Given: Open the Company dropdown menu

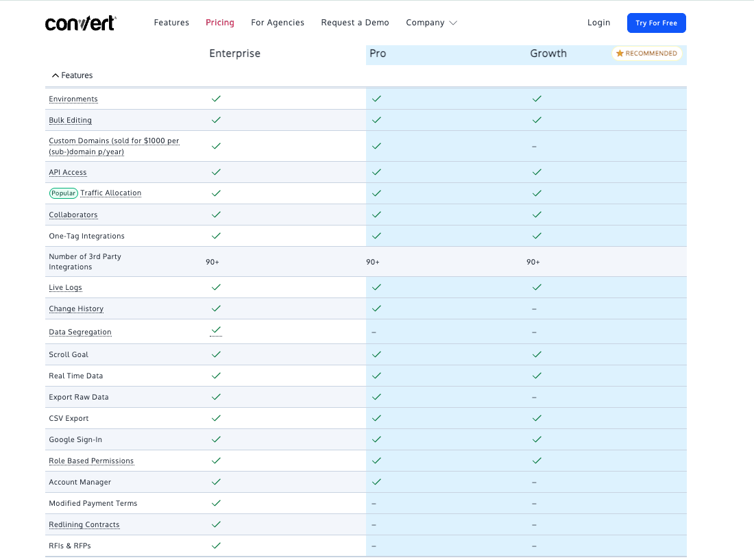Looking at the screenshot, I should coord(426,23).
